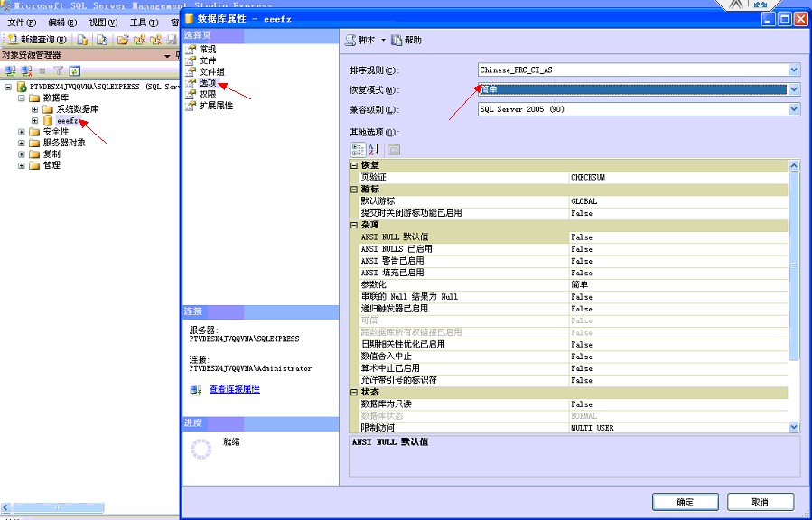The width and height of the screenshot is (812, 520).
Task: Select the 系统数据库 folder in the tree
Action: pos(77,109)
